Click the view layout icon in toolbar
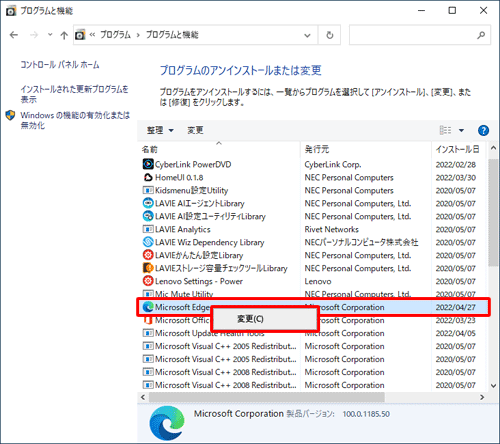The width and height of the screenshot is (500, 444). pos(445,130)
